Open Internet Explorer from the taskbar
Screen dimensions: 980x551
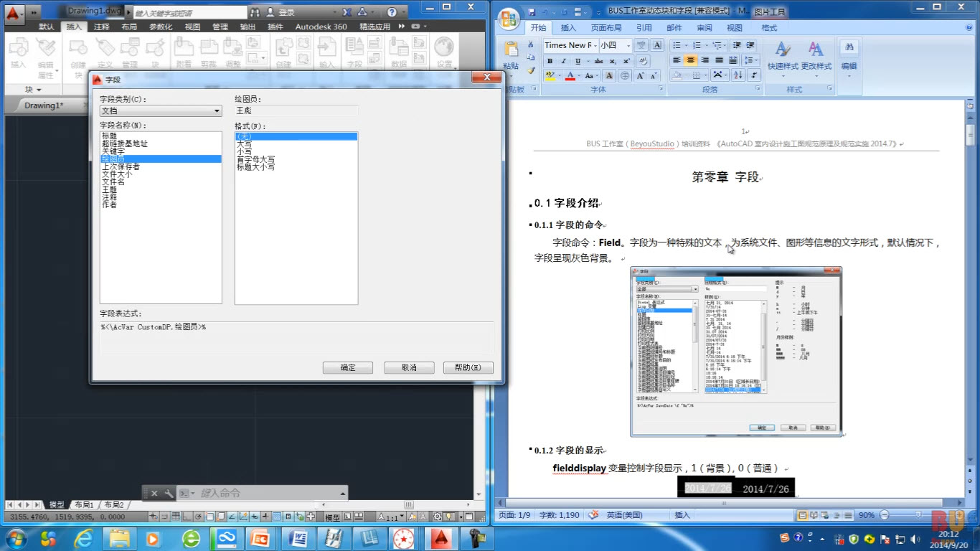(83, 537)
